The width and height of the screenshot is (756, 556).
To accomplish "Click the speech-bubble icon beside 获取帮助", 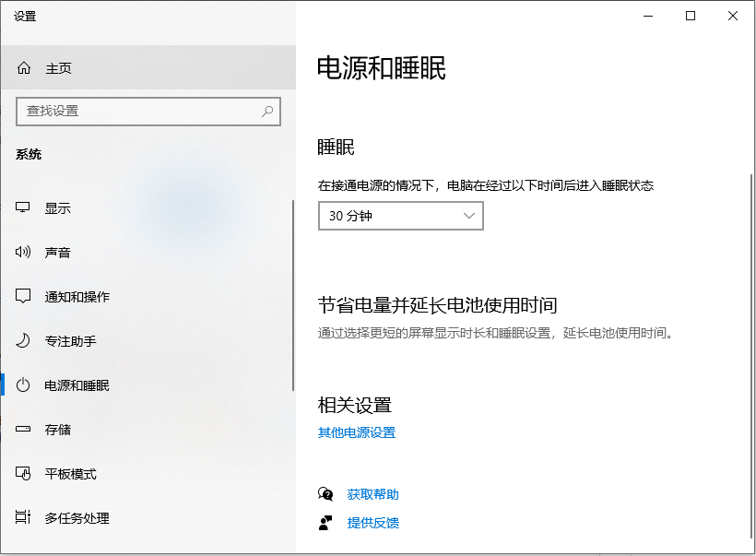I will point(325,494).
